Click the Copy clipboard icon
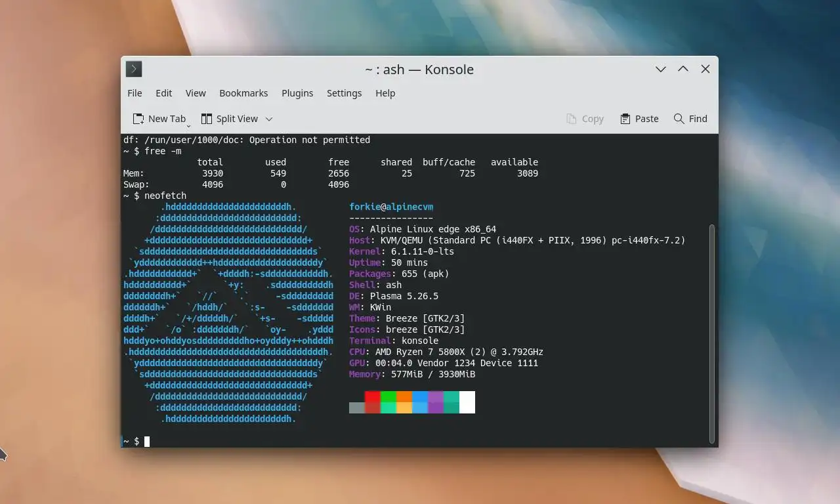Viewport: 840px width, 504px height. (x=572, y=119)
